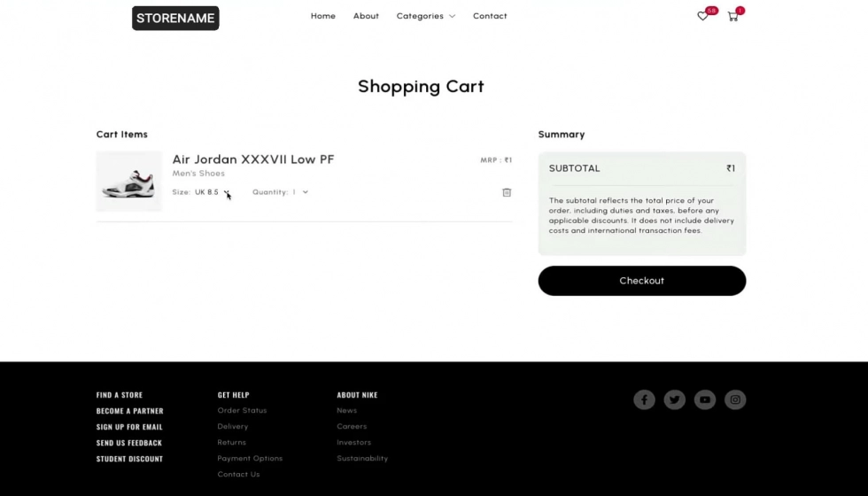
Task: Open the Payment Options link
Action: (x=250, y=459)
